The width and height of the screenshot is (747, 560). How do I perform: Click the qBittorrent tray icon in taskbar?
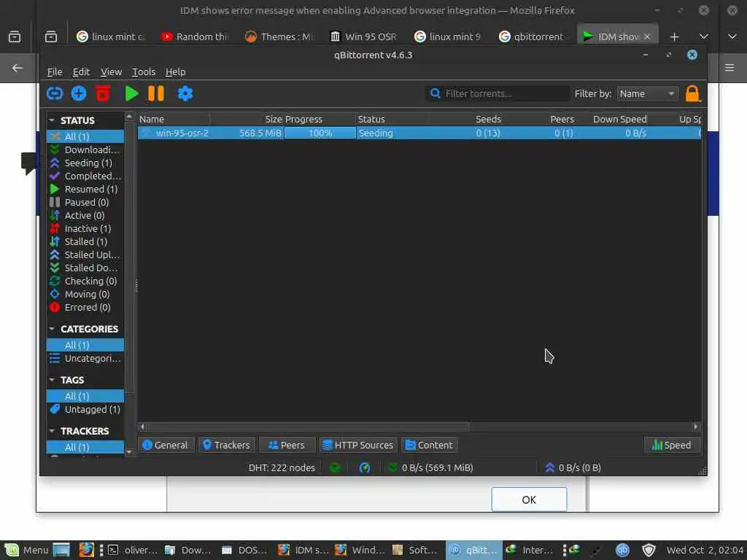[x=622, y=550]
